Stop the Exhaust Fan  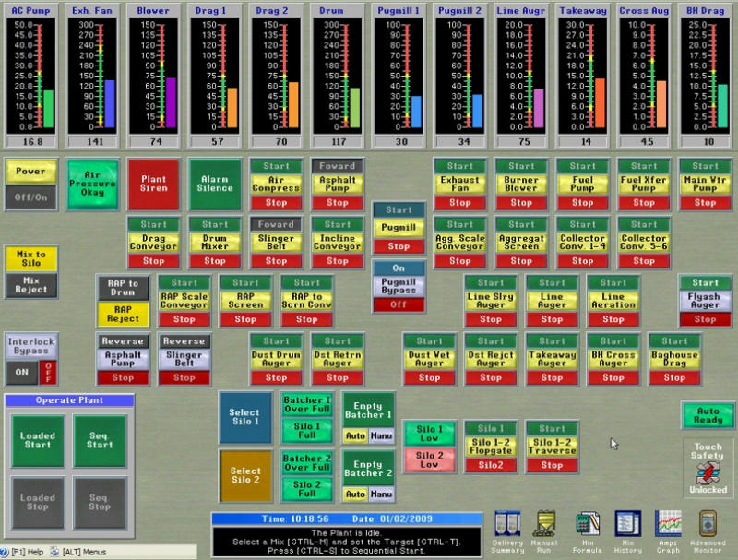[x=459, y=202]
